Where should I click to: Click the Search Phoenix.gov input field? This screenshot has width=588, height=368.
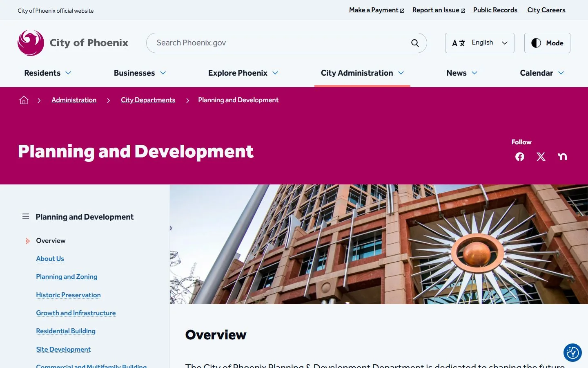pos(287,43)
